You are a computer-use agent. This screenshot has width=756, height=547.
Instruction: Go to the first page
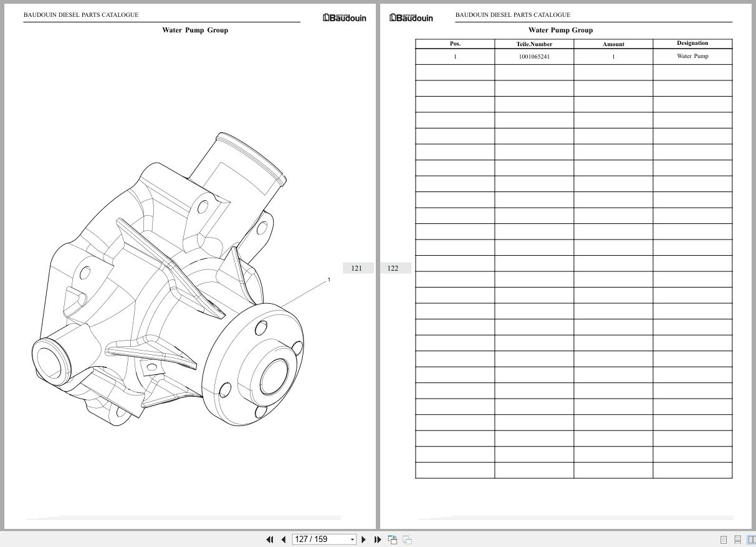coord(270,539)
